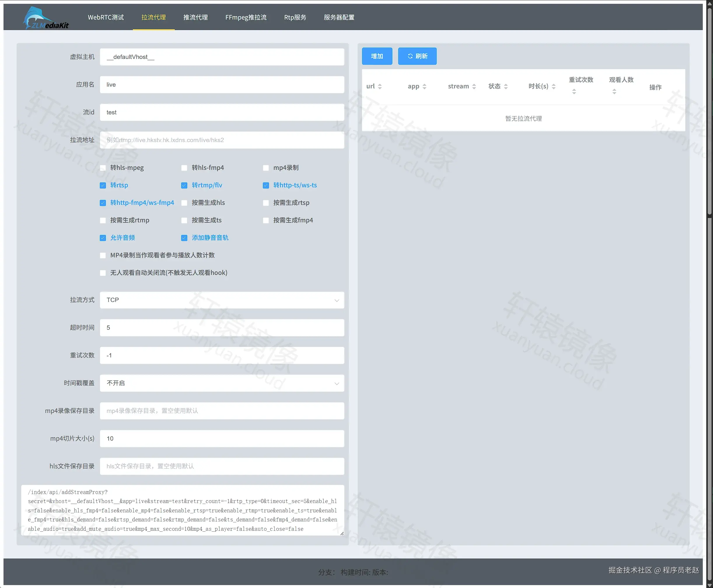Open the FFmpeg推拉流 tab

(246, 17)
